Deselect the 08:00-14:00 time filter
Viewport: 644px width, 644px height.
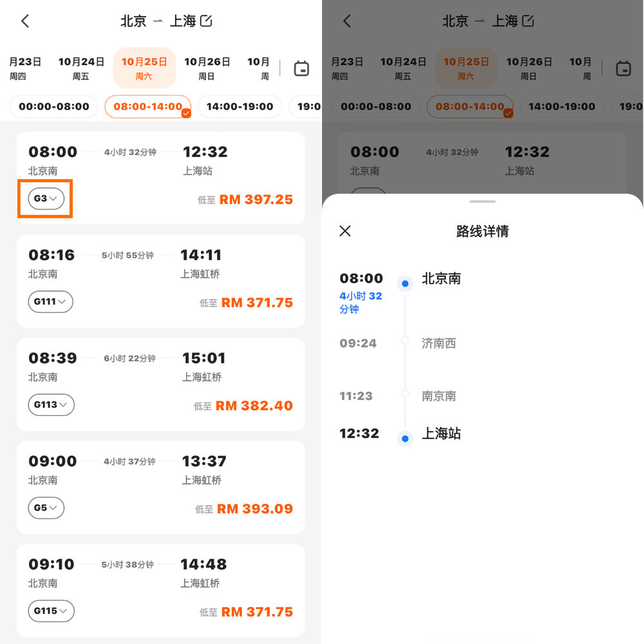click(x=148, y=106)
